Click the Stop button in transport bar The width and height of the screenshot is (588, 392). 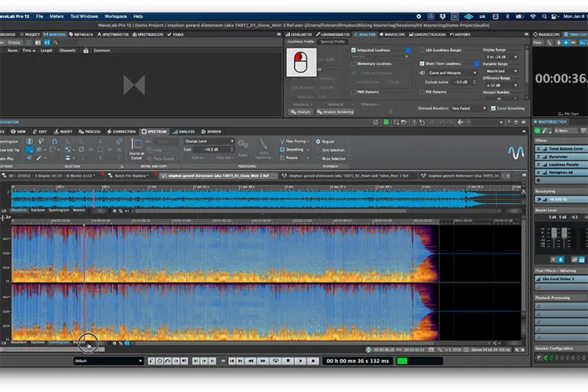[289, 361]
